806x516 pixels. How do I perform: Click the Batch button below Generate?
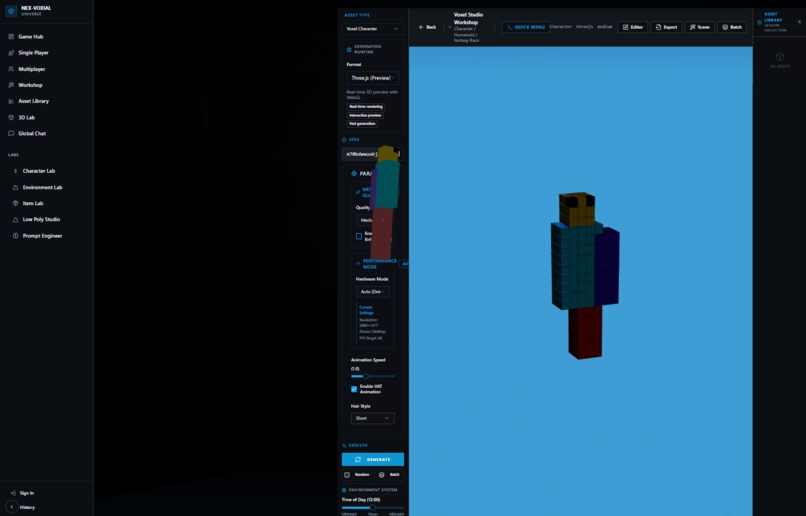coord(389,475)
